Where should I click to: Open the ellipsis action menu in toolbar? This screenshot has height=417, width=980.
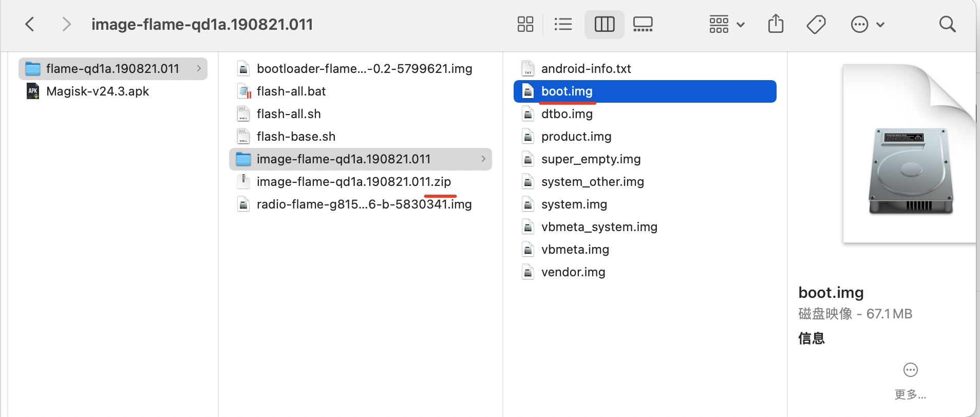point(868,24)
